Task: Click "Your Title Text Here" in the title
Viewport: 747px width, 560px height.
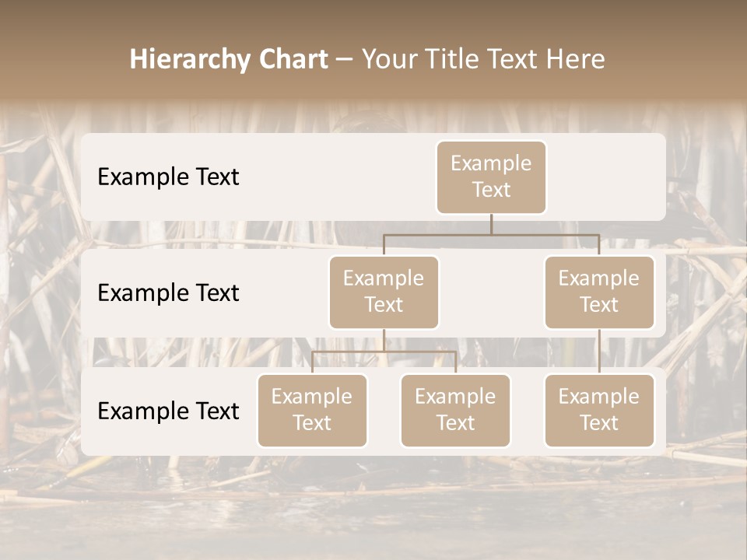Action: coord(482,59)
